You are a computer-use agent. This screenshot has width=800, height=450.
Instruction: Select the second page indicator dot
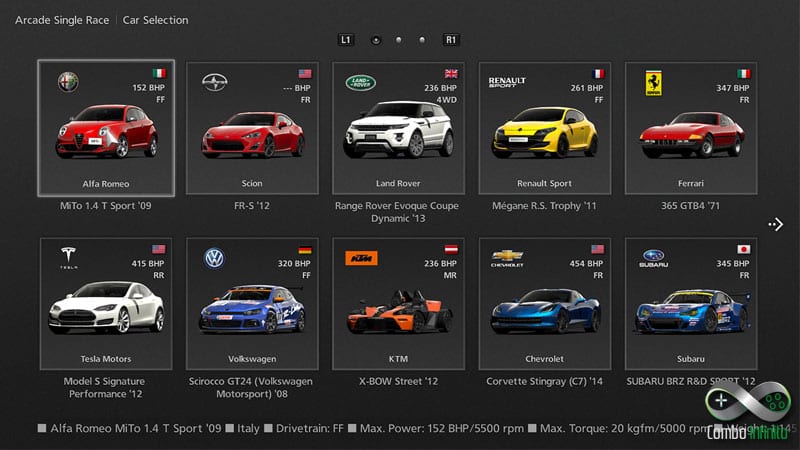[398, 40]
